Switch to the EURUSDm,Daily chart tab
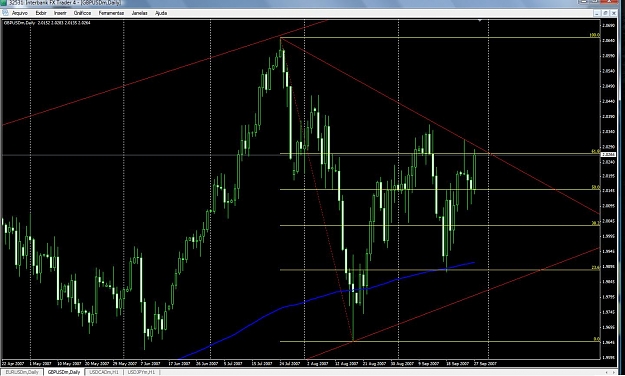Viewport: 625px width, 376px height. pos(22,372)
